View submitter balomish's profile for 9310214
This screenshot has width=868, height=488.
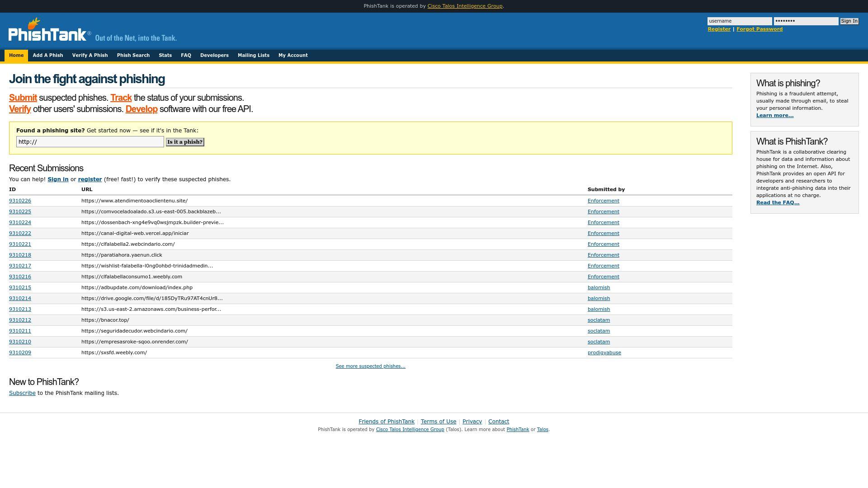coord(598,298)
